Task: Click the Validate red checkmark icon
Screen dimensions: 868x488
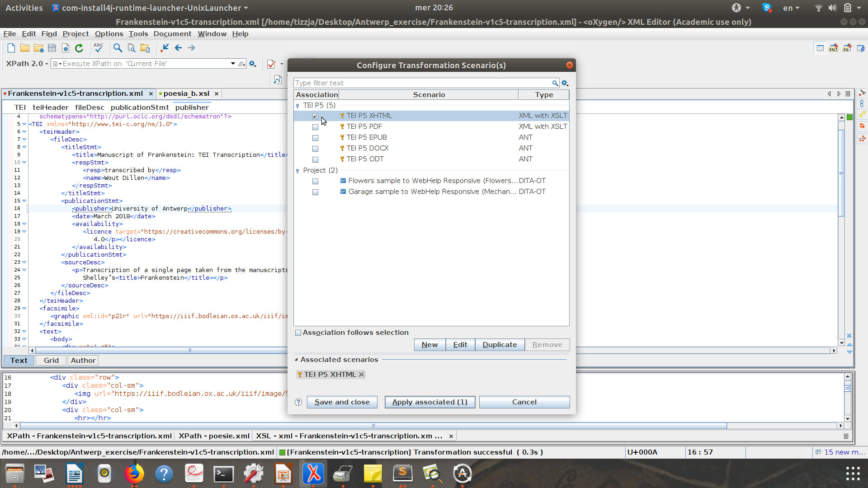Action: pyautogui.click(x=271, y=64)
